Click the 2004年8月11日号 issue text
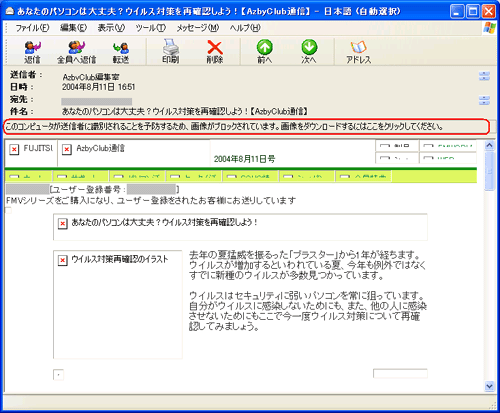 (x=244, y=159)
